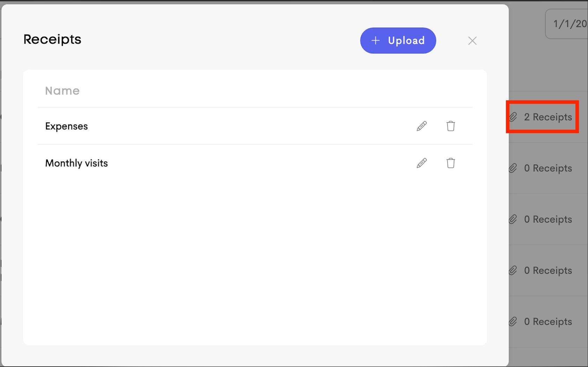The image size is (588, 367).
Task: Remove Monthly visits using trash icon
Action: (450, 163)
